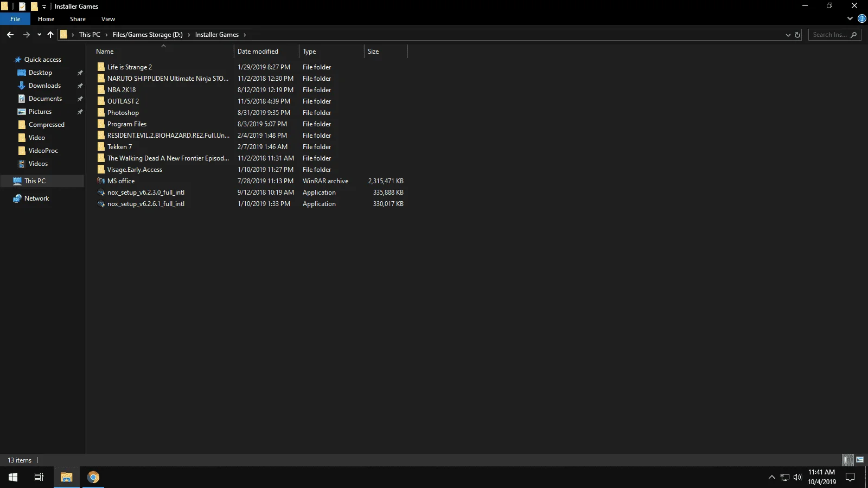Unpin Documents using its pin icon
The width and height of the screenshot is (868, 488).
[80, 99]
